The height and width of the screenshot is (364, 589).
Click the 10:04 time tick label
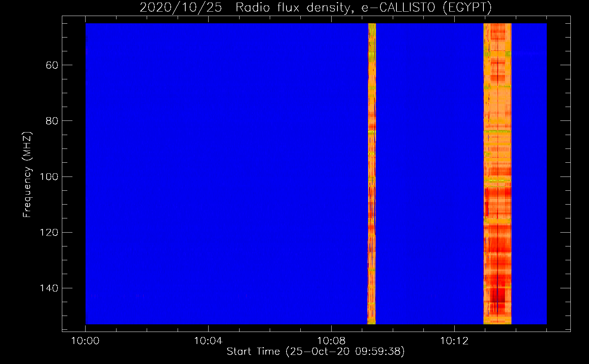[208, 341]
